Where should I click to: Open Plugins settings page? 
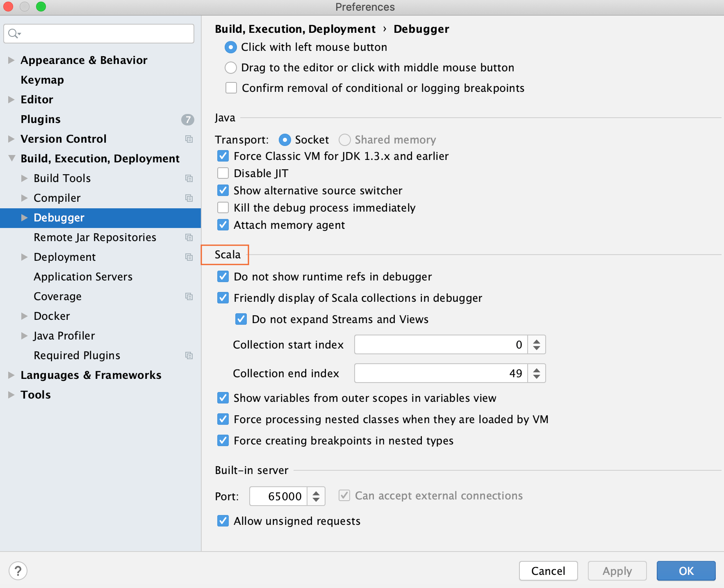pos(41,119)
